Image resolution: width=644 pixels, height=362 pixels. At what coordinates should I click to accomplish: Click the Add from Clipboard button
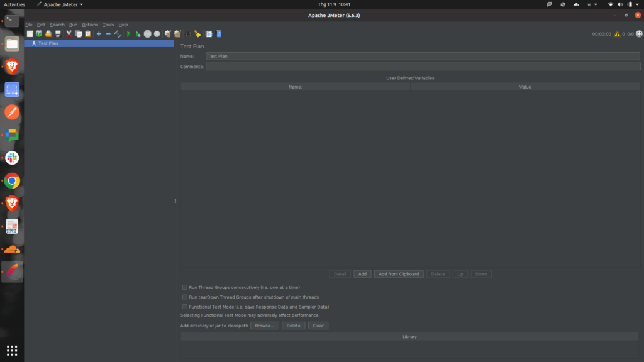[399, 274]
